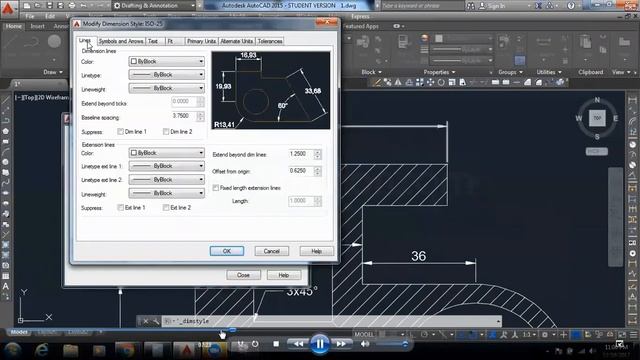Mute the media player speaker icon
The width and height of the screenshot is (640, 360).
click(364, 344)
